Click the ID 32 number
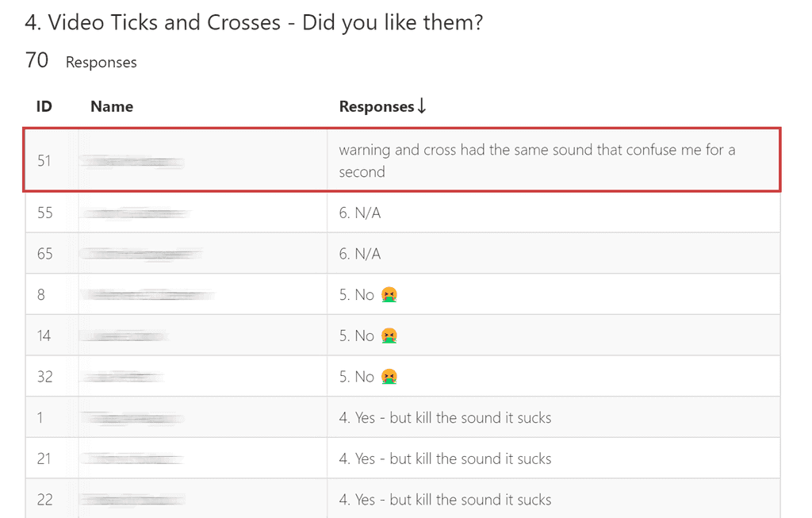The width and height of the screenshot is (812, 518). (45, 377)
